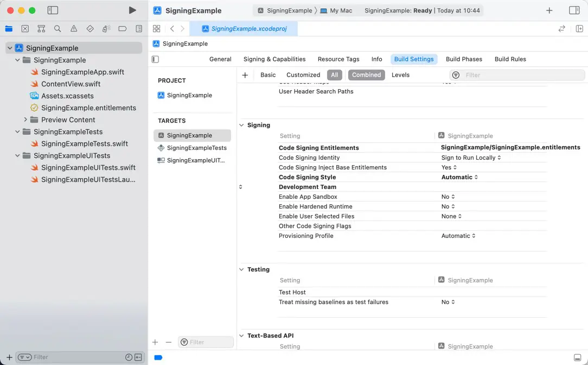
Task: Switch to Basic build settings
Action: point(268,75)
